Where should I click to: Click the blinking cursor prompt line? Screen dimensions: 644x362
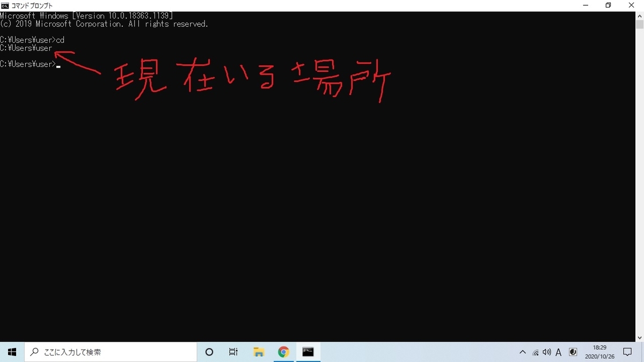click(30, 64)
